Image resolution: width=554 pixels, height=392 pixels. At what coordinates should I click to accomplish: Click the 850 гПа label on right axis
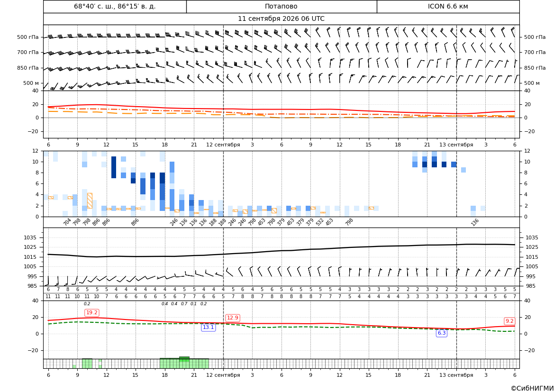[535, 68]
